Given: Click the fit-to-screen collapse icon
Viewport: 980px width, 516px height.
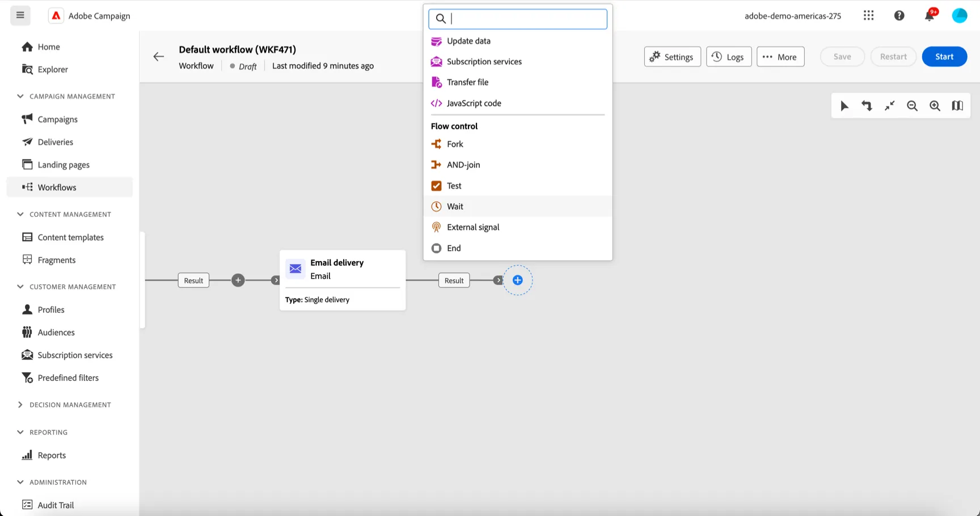Looking at the screenshot, I should point(889,106).
